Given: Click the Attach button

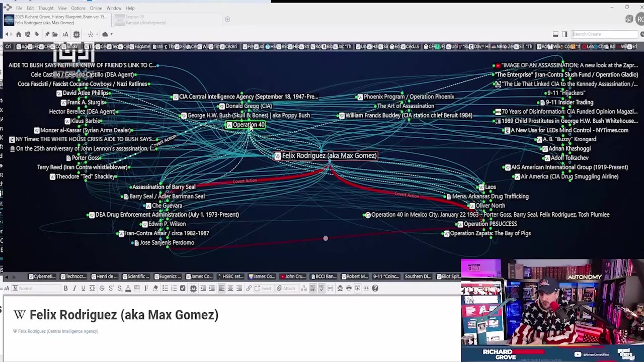Looking at the screenshot, I should point(286,288).
